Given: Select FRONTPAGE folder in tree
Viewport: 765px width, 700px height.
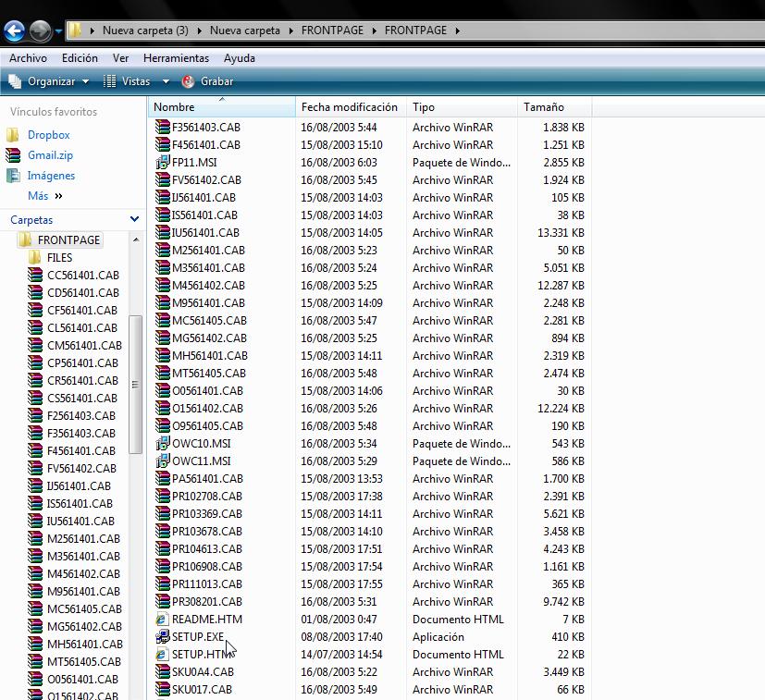Looking at the screenshot, I should pyautogui.click(x=68, y=240).
